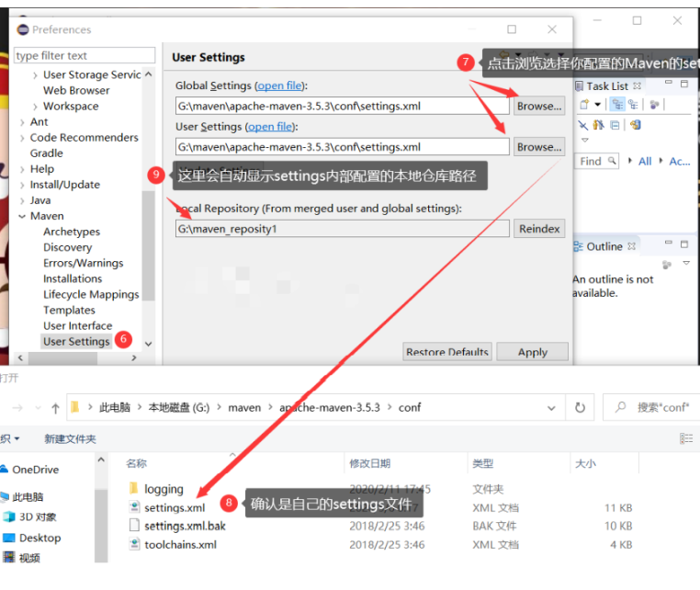Click the Global Settings open file link
Image resolution: width=700 pixels, height=590 pixels.
coord(279,85)
